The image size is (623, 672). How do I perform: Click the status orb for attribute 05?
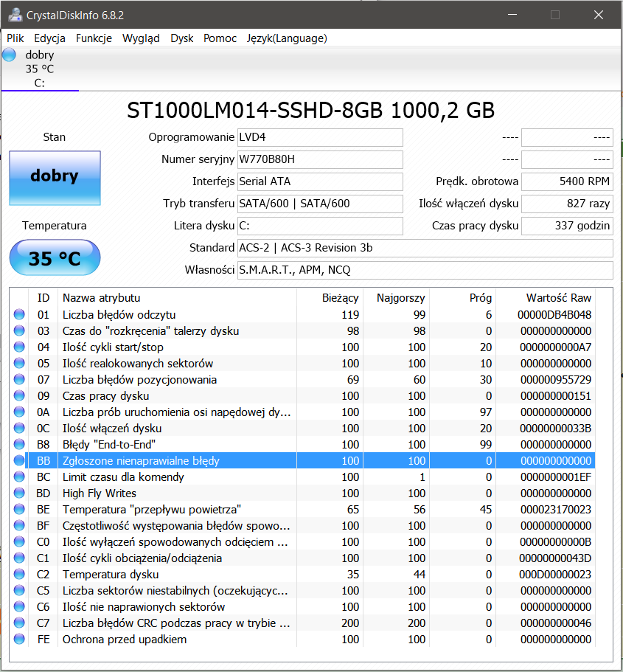pyautogui.click(x=19, y=364)
